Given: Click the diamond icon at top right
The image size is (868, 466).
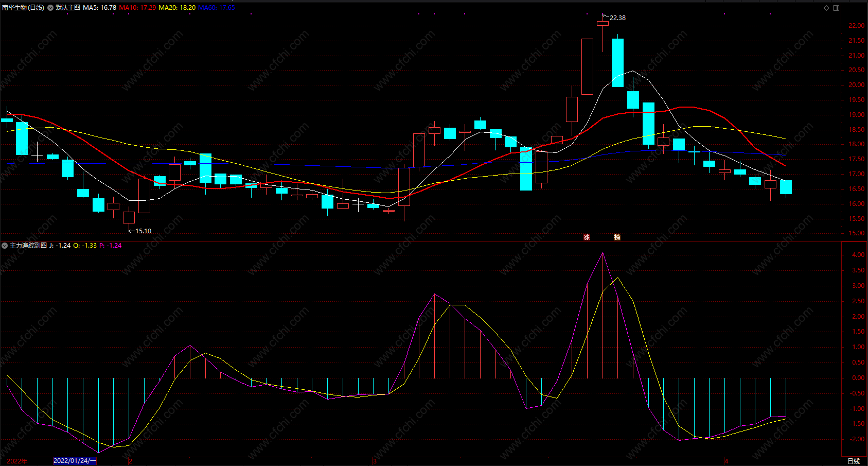Looking at the screenshot, I should [x=827, y=8].
